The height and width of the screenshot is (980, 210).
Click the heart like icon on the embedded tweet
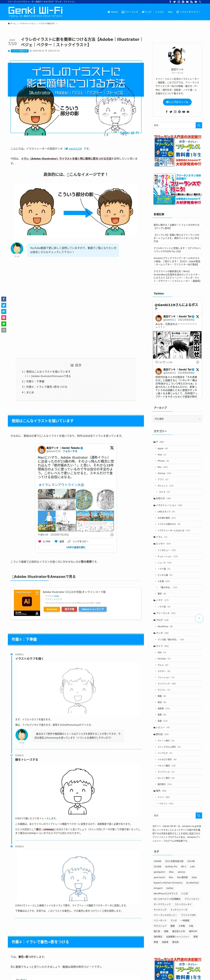coord(40,541)
